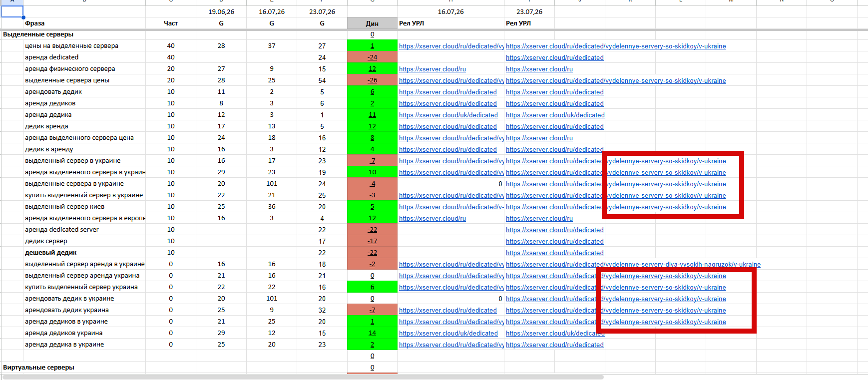
Task: Select value 37 in 'цены на выделенные сервера' row
Action: (x=272, y=46)
